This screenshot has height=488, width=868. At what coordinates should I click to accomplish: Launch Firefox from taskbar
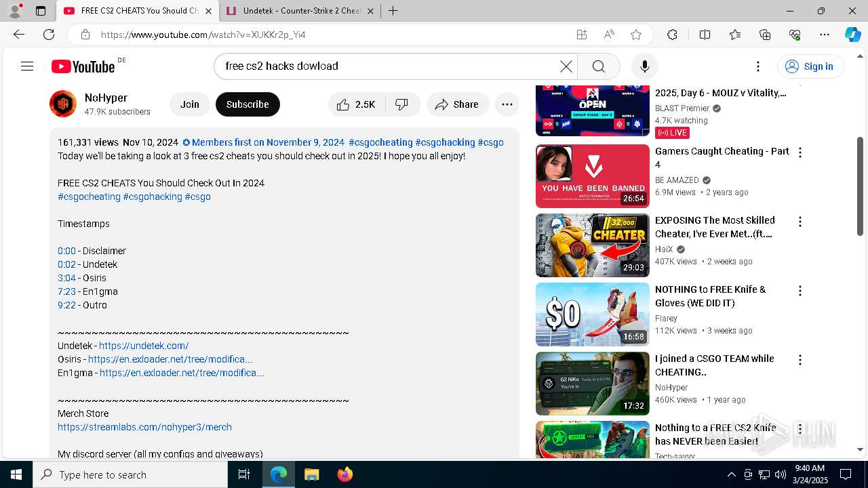tap(344, 474)
